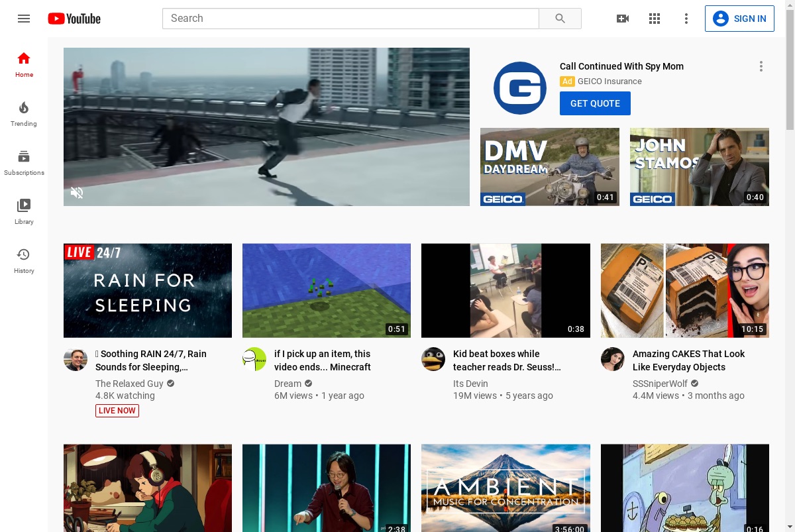The width and height of the screenshot is (795, 532).
Task: Open Library in sidebar
Action: click(24, 211)
